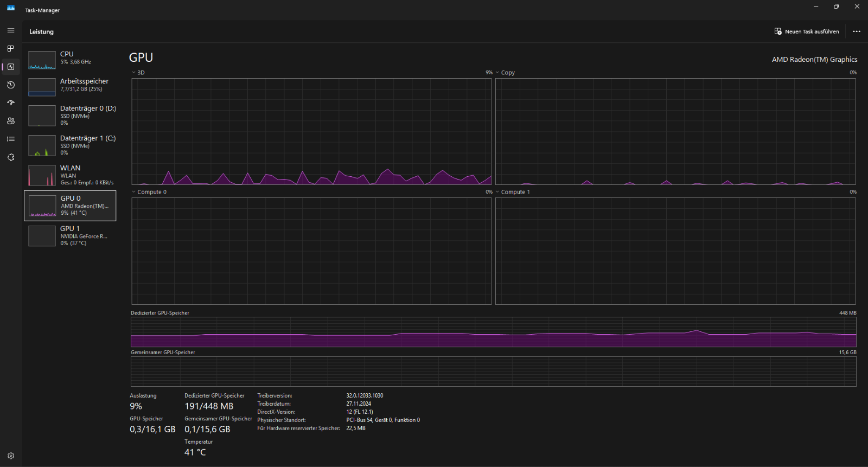Open Task Manager settings gear
868x467 pixels.
click(11, 456)
